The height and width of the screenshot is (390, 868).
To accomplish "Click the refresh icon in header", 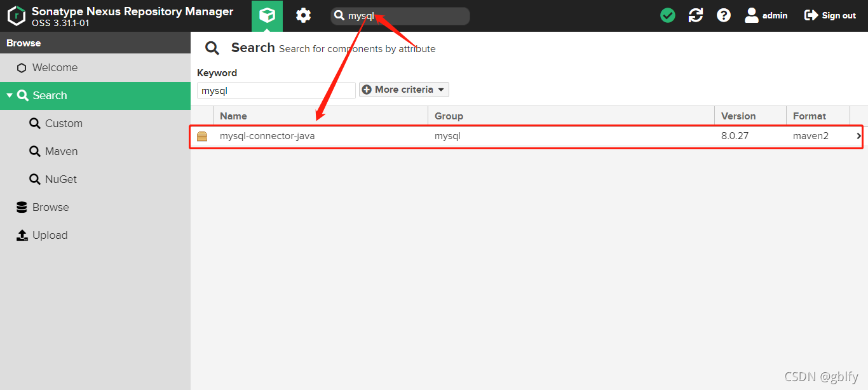I will pos(696,16).
